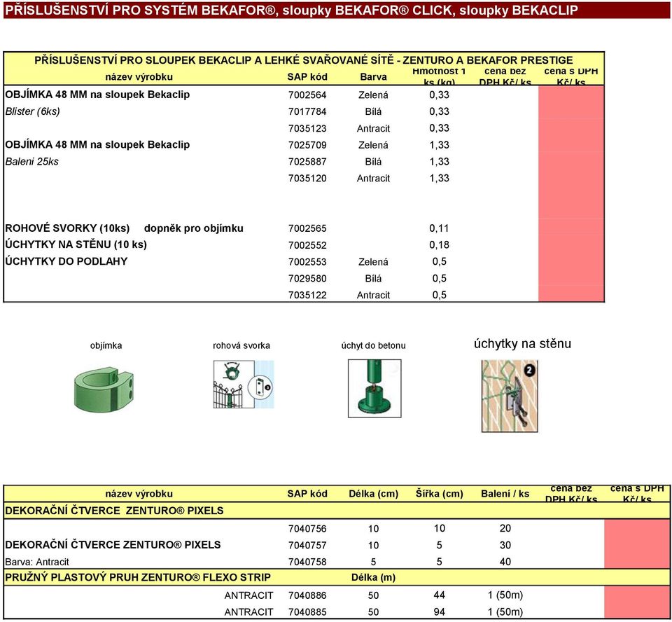Select the "Šířka (cm)" column header
Image resolution: width=672 pixels, height=622 pixels.
coord(440,494)
